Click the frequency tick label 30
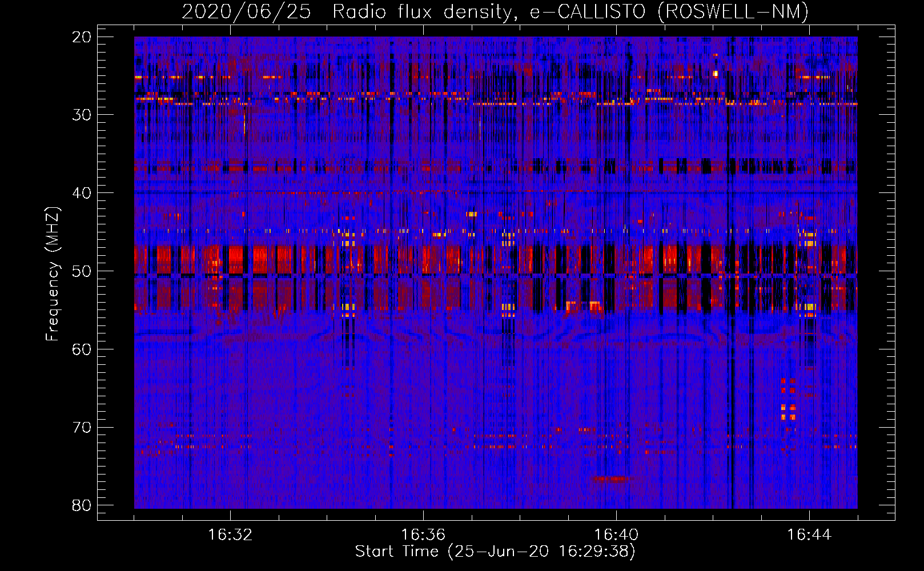Viewport: 924px width, 571px height. coord(82,115)
